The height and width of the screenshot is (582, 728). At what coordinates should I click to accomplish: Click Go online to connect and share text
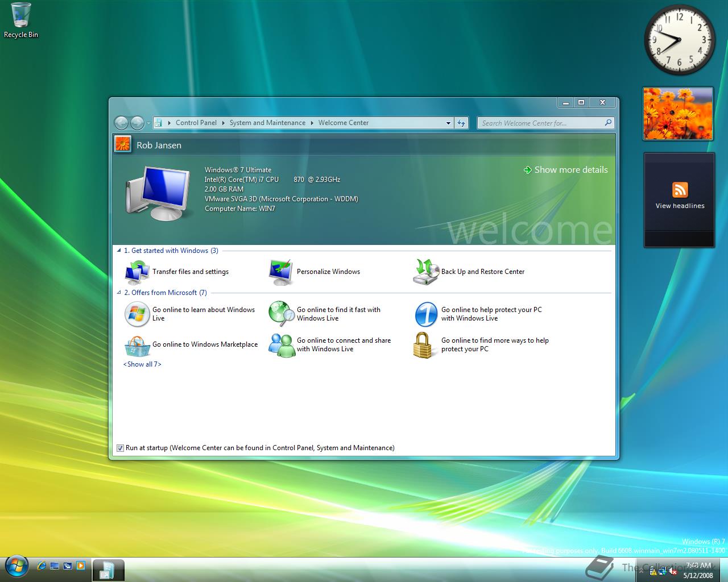(x=344, y=344)
